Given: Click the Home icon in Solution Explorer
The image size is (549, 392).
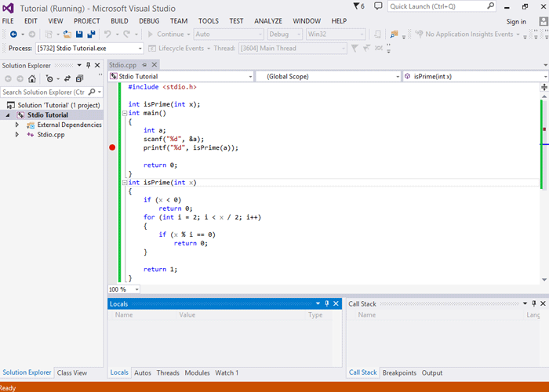Looking at the screenshot, I should pyautogui.click(x=32, y=78).
